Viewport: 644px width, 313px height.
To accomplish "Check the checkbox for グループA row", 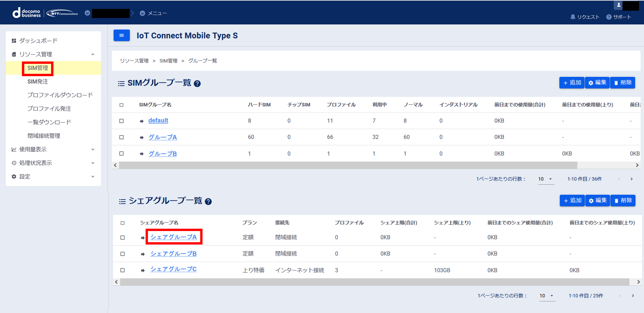I will click(x=122, y=137).
